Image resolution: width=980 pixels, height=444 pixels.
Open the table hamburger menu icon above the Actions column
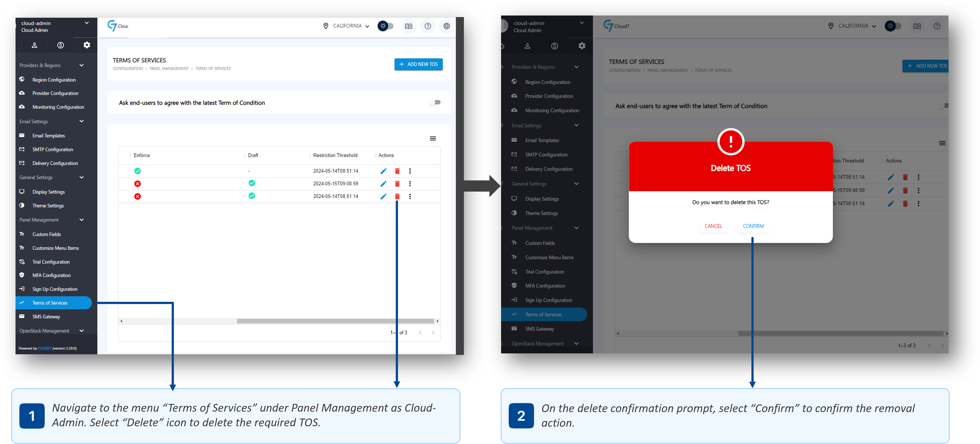pyautogui.click(x=433, y=138)
